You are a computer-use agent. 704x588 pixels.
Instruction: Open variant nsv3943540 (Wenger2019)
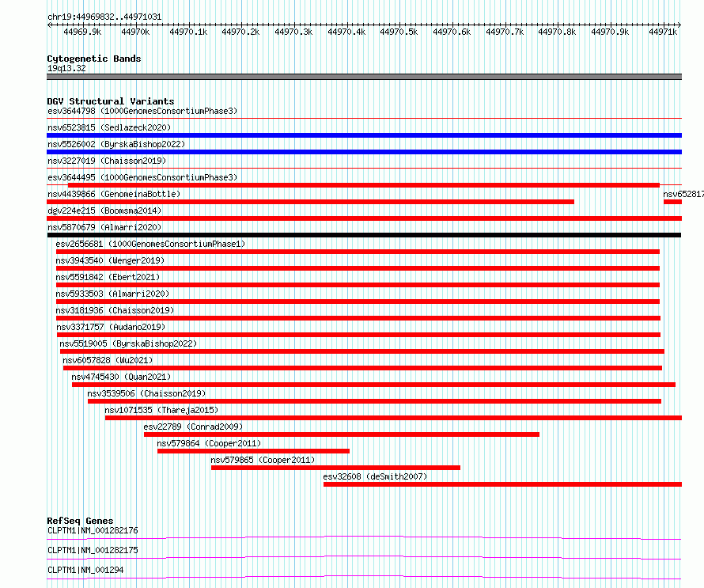[110, 260]
